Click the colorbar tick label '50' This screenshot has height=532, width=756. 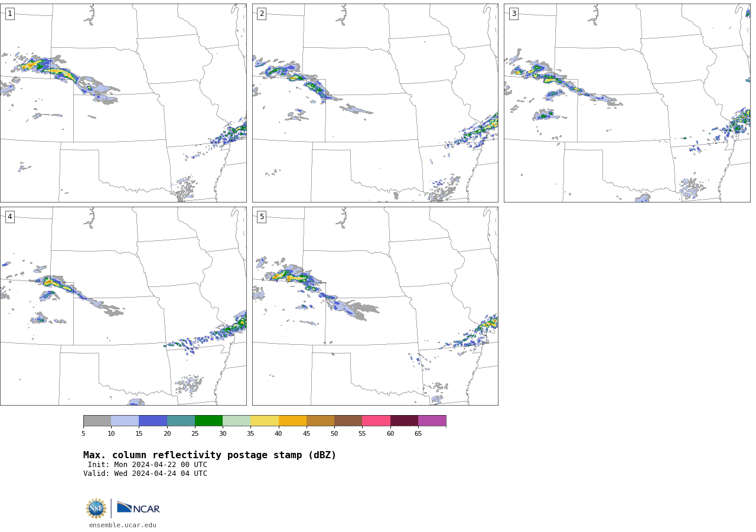point(334,434)
